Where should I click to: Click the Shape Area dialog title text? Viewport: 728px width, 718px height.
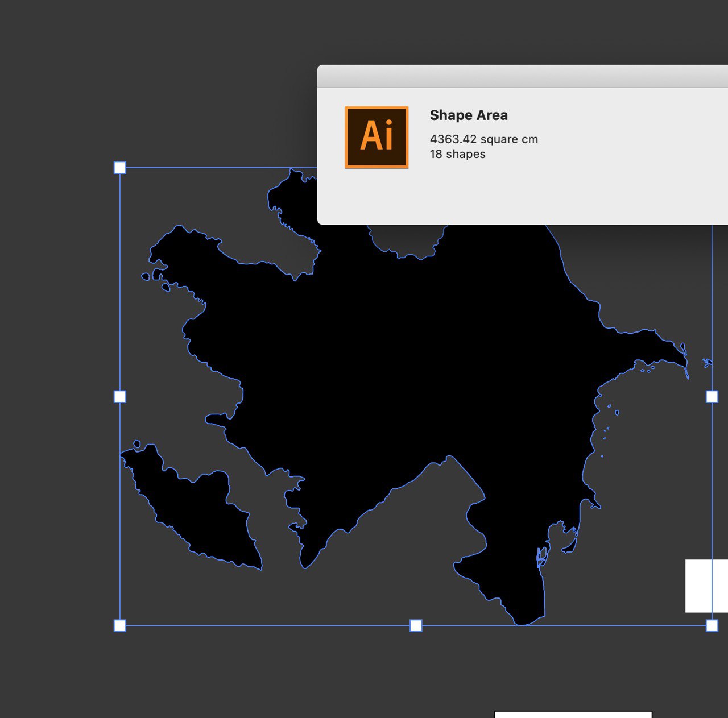pos(469,115)
